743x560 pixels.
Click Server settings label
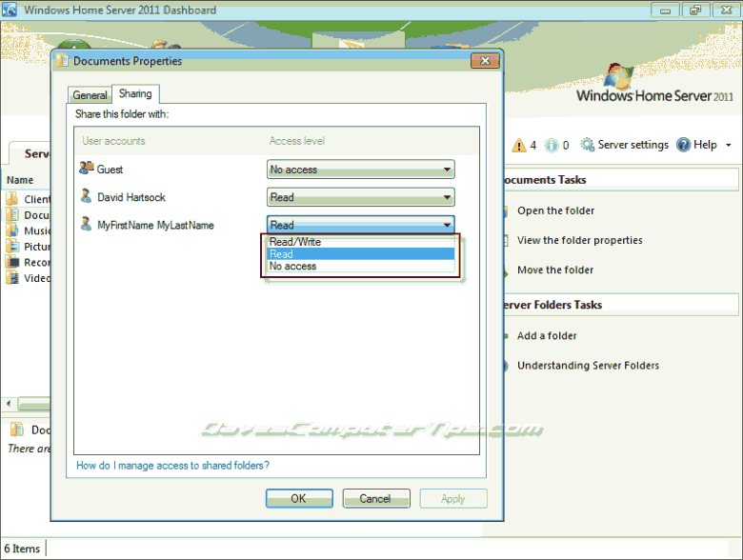point(633,145)
